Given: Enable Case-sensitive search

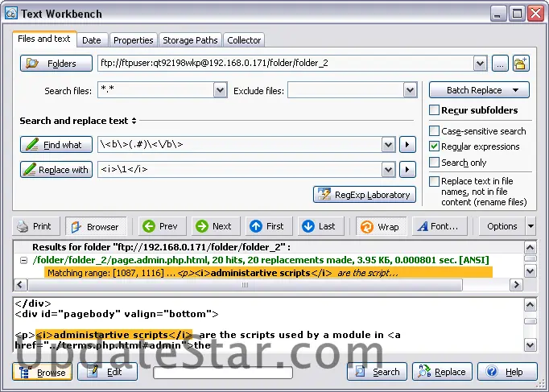Looking at the screenshot, I should click(x=434, y=131).
